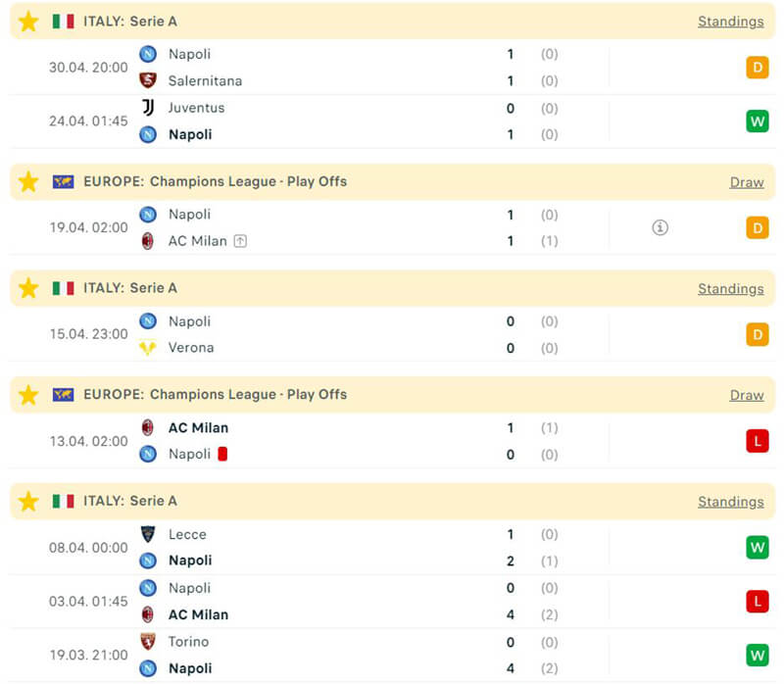Open Draw link in first Champions League header
The width and height of the screenshot is (784, 684).
746,182
